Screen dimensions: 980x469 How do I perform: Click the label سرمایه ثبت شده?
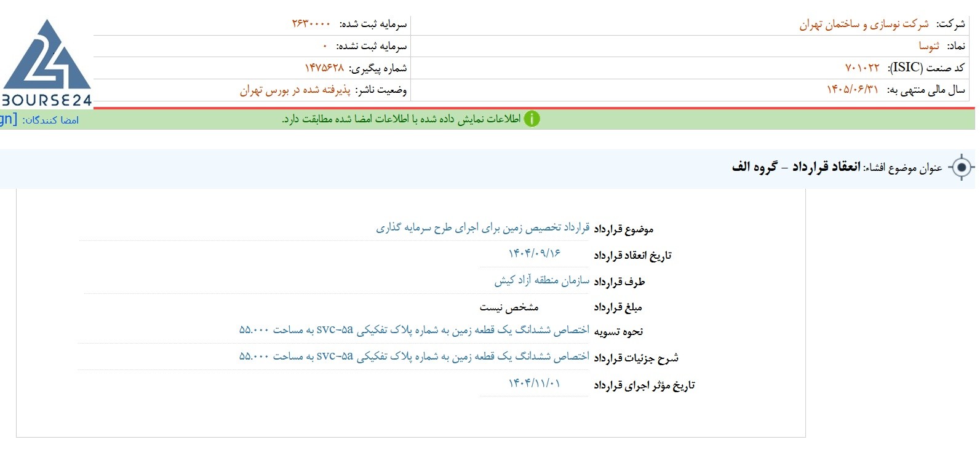[x=373, y=24]
